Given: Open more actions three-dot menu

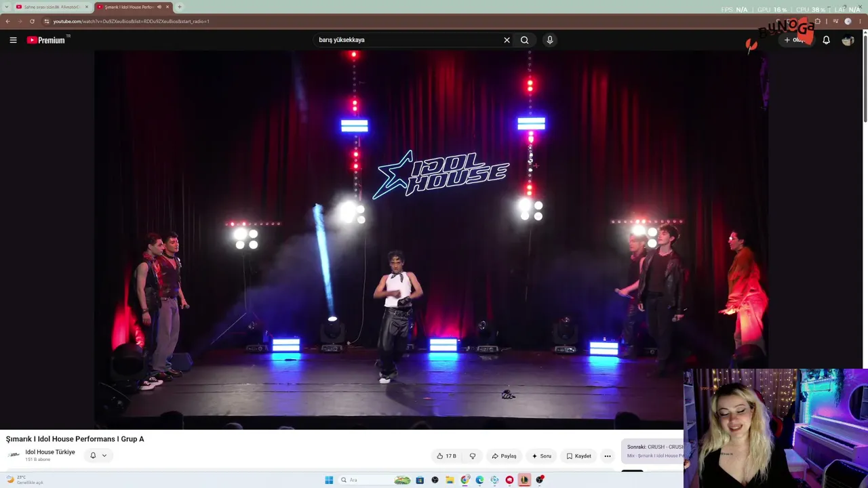Looking at the screenshot, I should click(608, 456).
